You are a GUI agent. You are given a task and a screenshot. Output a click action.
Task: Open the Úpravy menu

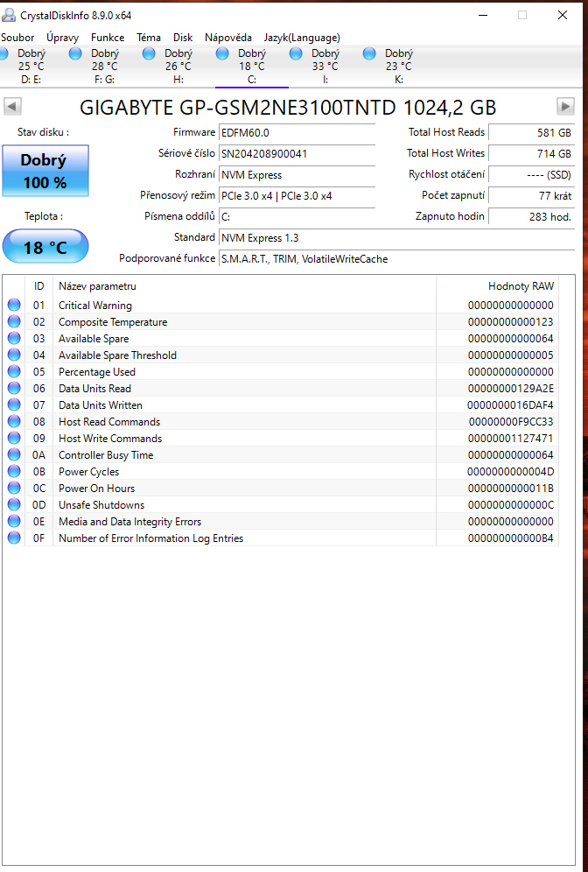(62, 38)
